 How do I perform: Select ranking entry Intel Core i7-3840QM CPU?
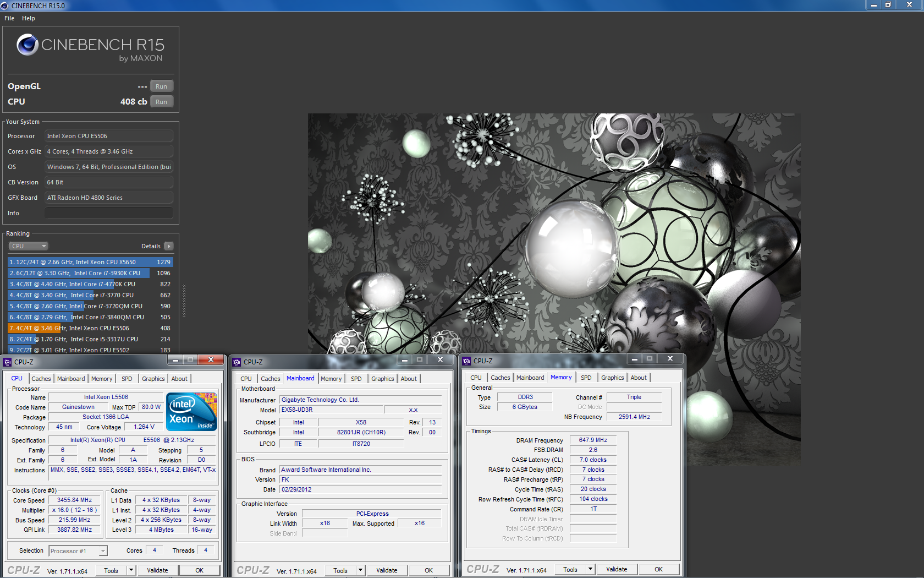(90, 317)
